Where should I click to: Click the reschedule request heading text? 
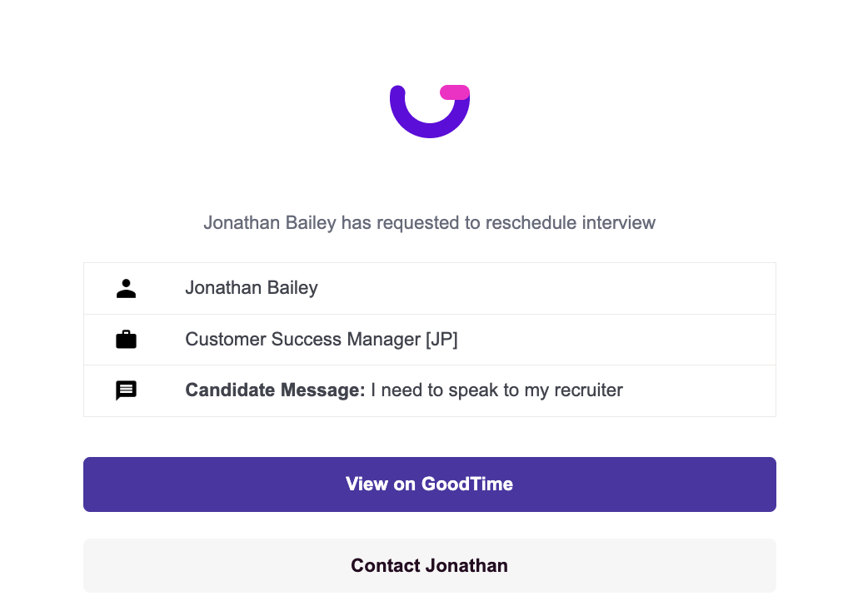(x=430, y=223)
